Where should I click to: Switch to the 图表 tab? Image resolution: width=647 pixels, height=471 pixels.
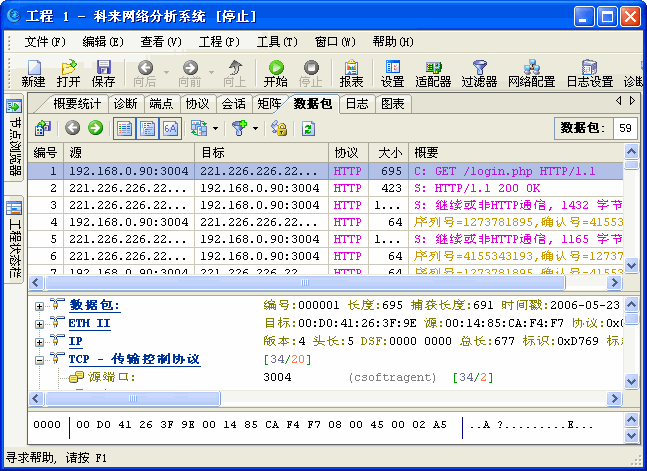393,104
